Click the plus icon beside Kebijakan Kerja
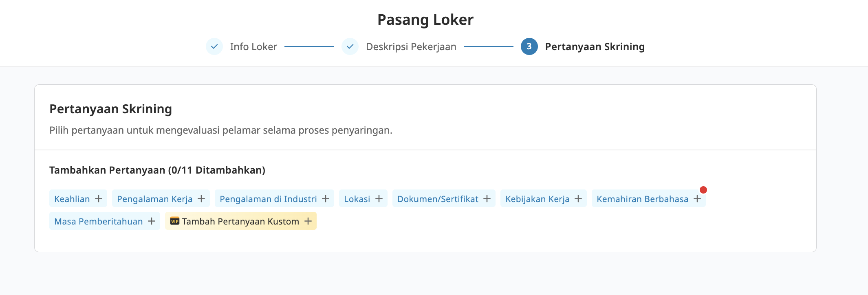The height and width of the screenshot is (295, 868). (578, 199)
